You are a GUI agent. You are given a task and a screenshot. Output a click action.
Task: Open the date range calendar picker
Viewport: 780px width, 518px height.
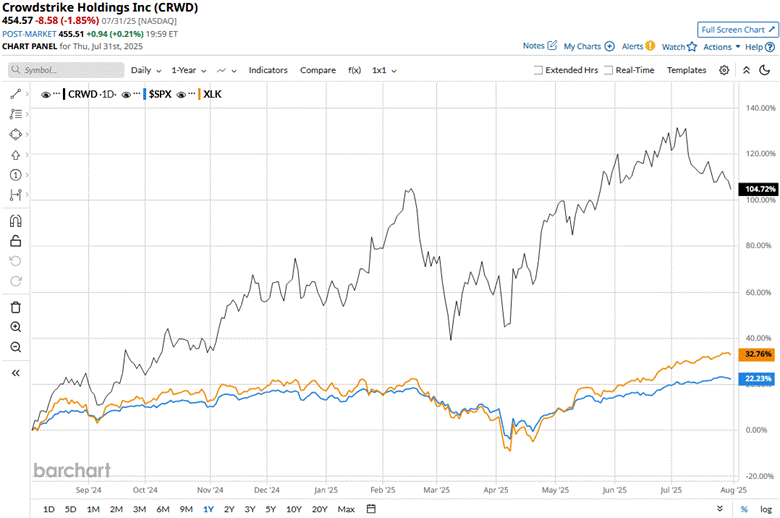click(371, 509)
